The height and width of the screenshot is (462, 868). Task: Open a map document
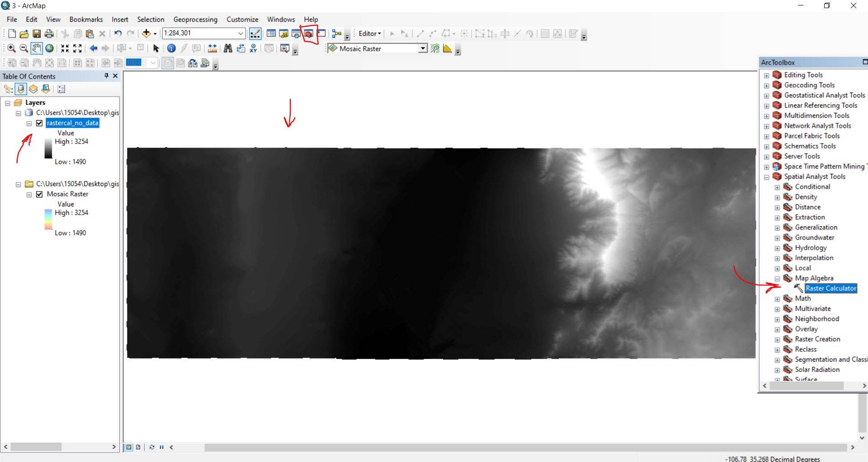coord(24,33)
